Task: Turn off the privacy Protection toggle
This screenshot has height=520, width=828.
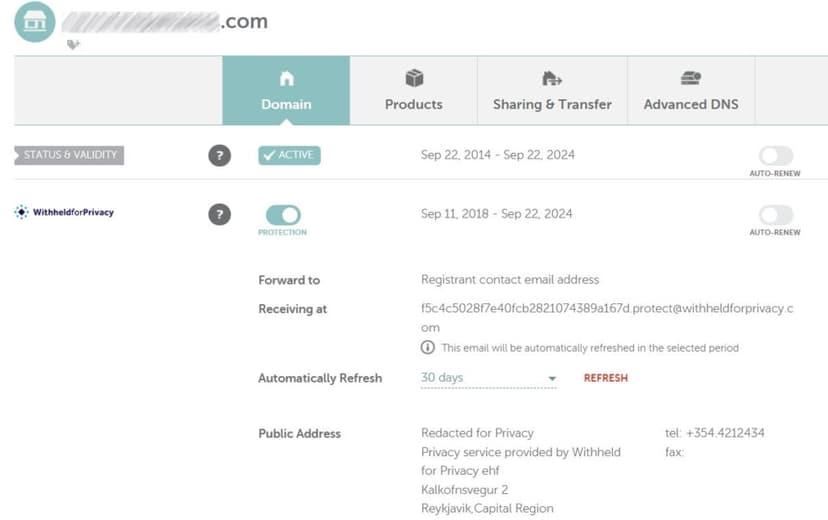Action: point(283,215)
